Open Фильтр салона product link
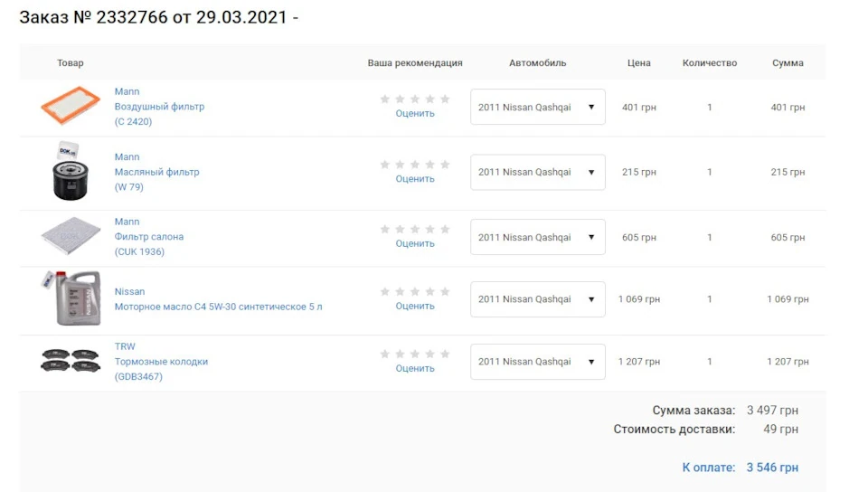Viewport: 868px width, 501px height. pyautogui.click(x=149, y=236)
